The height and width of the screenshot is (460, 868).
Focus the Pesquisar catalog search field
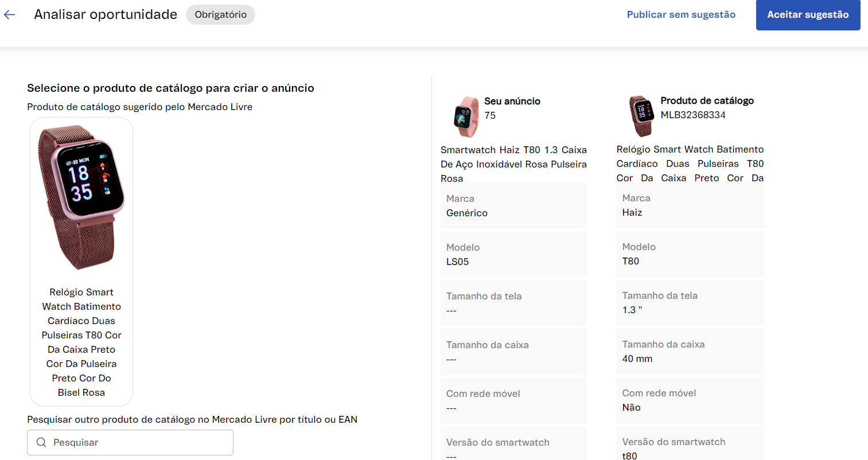point(138,442)
